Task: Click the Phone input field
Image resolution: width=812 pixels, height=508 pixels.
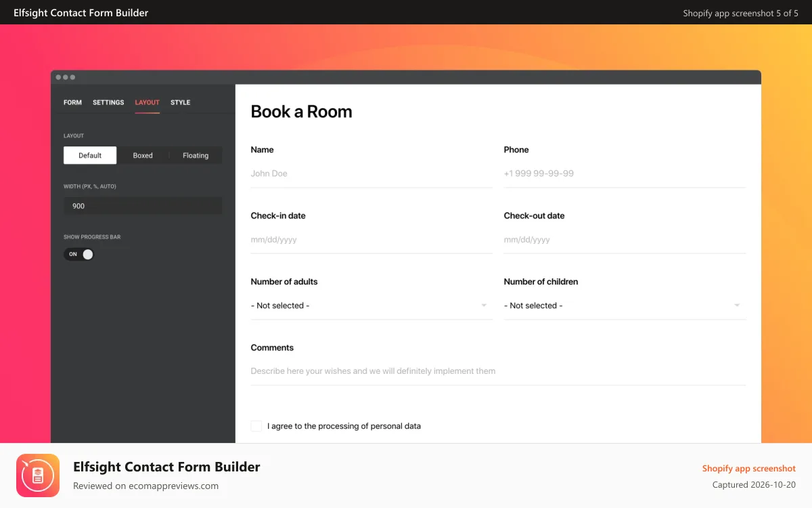Action: (625, 173)
